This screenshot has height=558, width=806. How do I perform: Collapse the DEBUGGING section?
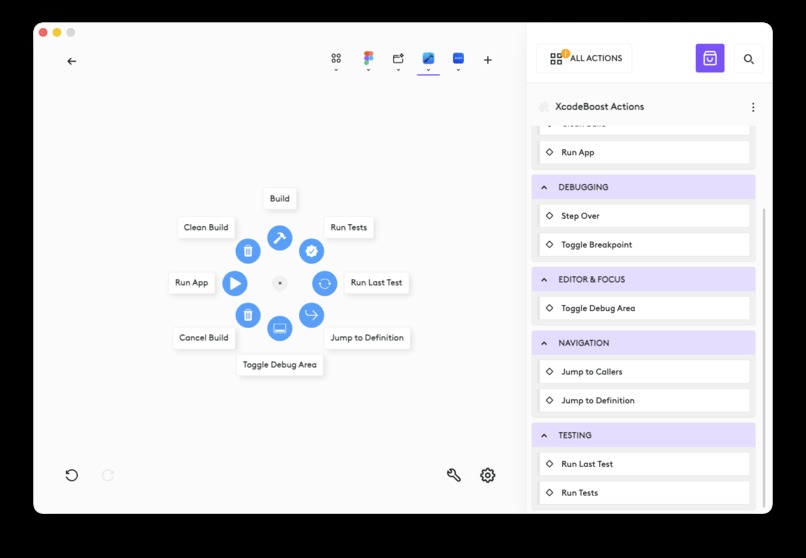pos(544,188)
